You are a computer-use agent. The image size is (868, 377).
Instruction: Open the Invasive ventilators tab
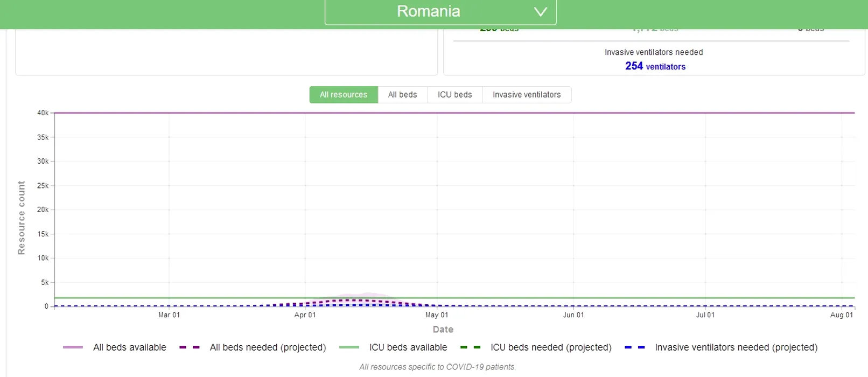coord(526,95)
